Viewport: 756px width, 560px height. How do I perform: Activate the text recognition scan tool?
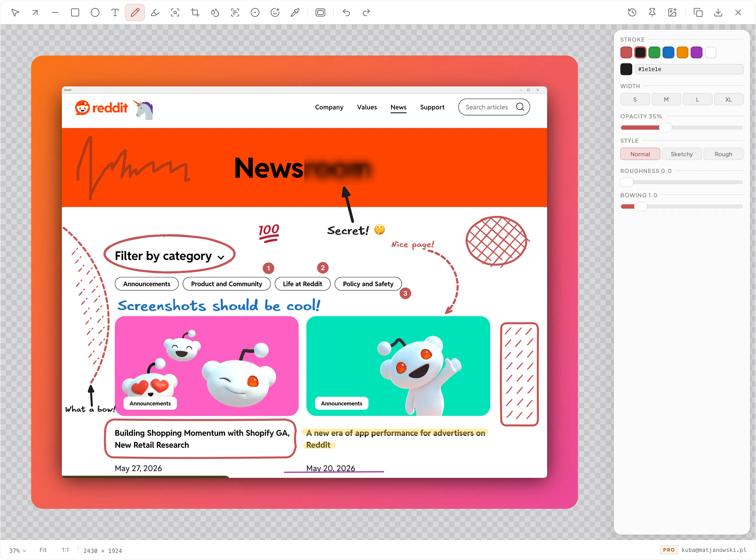coord(235,12)
